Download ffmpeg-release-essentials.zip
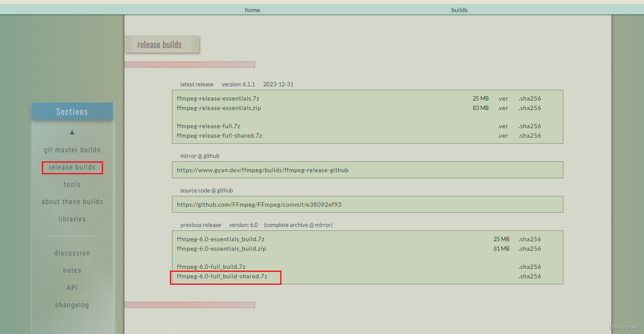Screen dimensions: 644x334 tap(219, 108)
